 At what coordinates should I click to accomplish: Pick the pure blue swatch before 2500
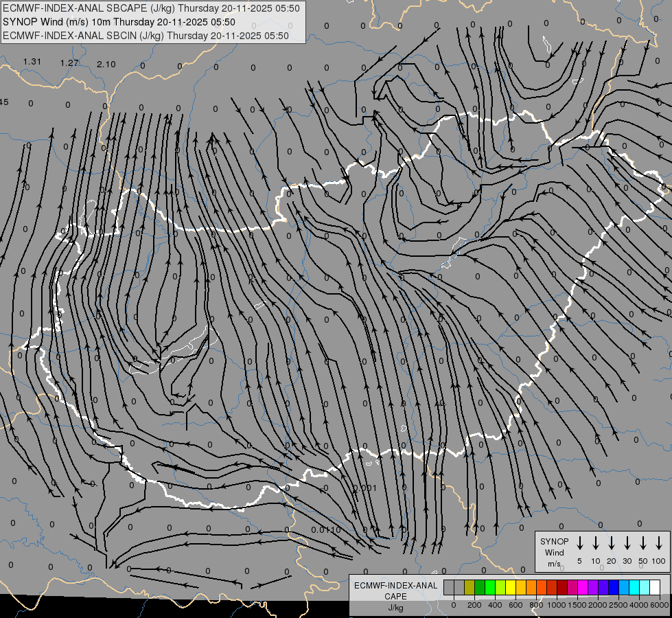click(x=613, y=587)
